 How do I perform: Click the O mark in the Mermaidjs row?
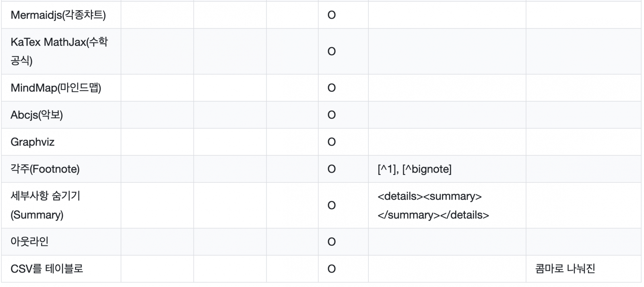pos(332,15)
